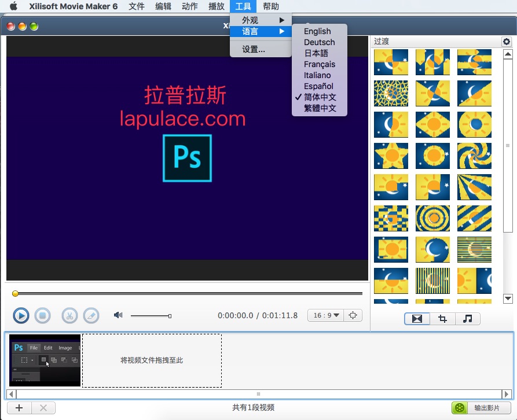Open the 文件 menu

point(137,6)
